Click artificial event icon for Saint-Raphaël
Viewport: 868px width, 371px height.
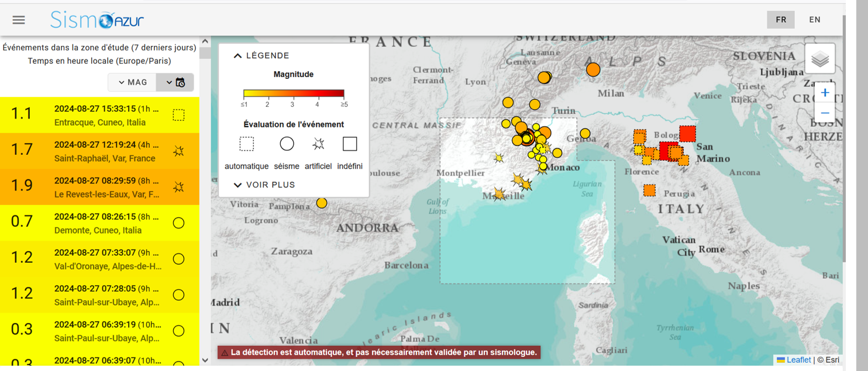178,151
